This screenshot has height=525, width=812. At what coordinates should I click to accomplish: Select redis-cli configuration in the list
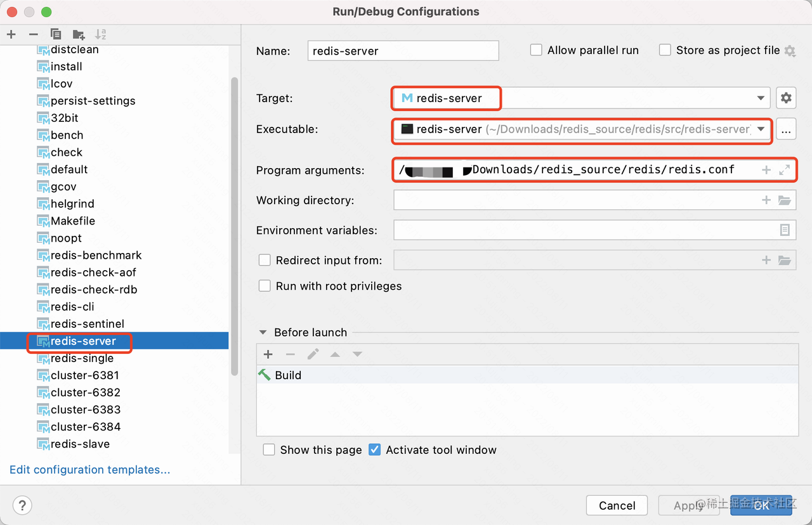pyautogui.click(x=72, y=307)
